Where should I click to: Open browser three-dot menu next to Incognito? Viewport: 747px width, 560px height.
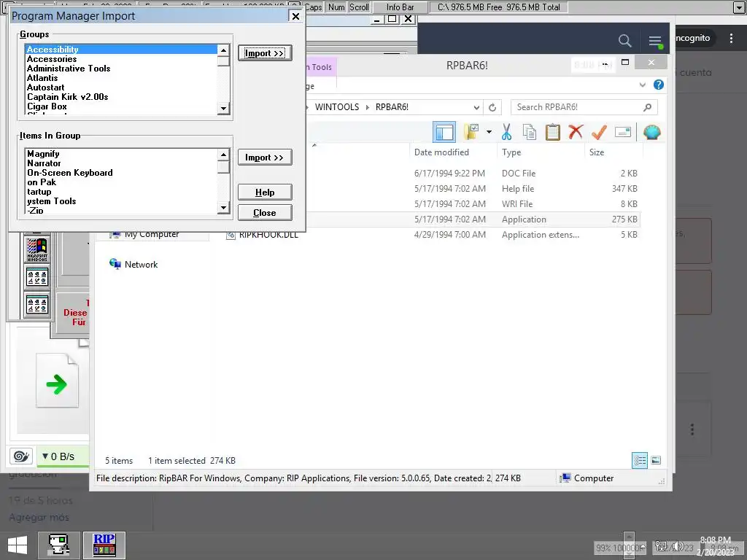[x=731, y=38]
